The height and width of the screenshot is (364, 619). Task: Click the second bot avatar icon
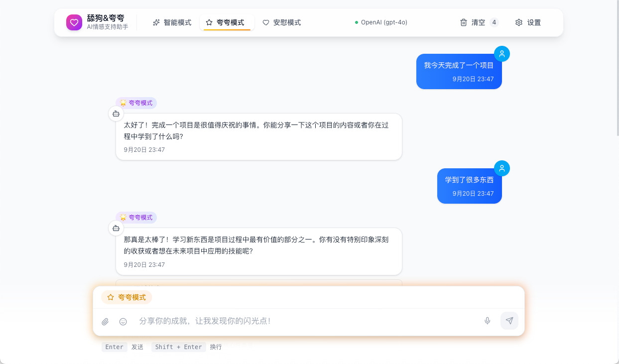116,228
